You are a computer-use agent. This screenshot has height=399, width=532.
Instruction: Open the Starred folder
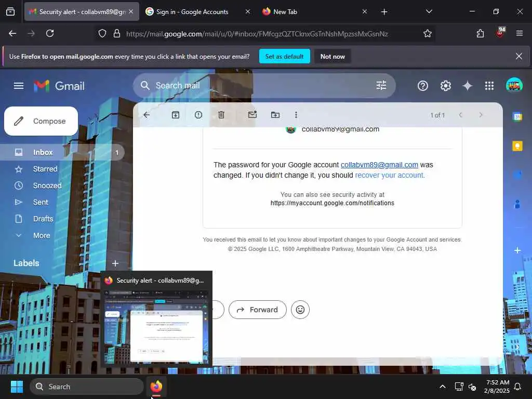[63, 169]
